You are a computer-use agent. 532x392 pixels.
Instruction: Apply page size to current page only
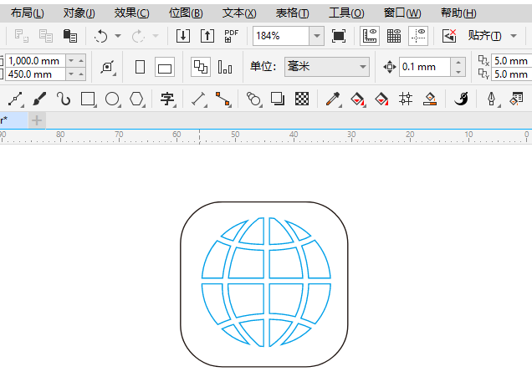(x=225, y=67)
